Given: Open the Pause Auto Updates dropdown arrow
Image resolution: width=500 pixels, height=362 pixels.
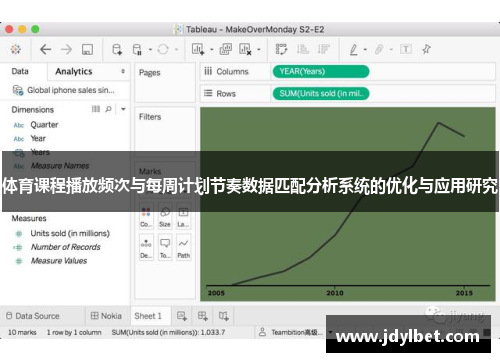Looking at the screenshot, I should [150, 49].
